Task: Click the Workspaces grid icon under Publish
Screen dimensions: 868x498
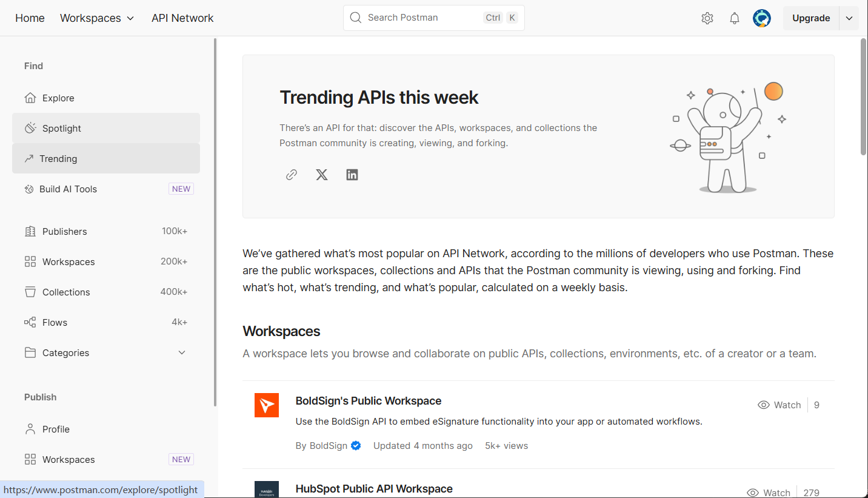Action: click(30, 459)
